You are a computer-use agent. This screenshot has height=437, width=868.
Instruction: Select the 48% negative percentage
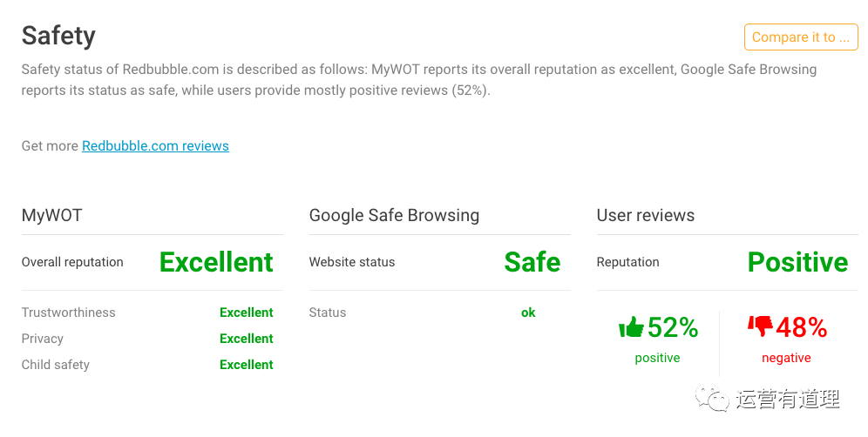coord(802,327)
